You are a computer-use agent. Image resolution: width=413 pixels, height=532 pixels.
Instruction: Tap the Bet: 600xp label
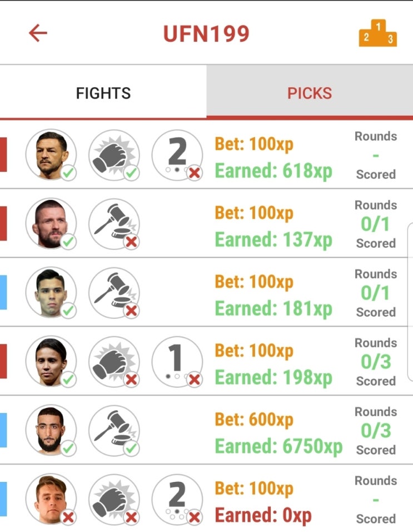(x=254, y=420)
